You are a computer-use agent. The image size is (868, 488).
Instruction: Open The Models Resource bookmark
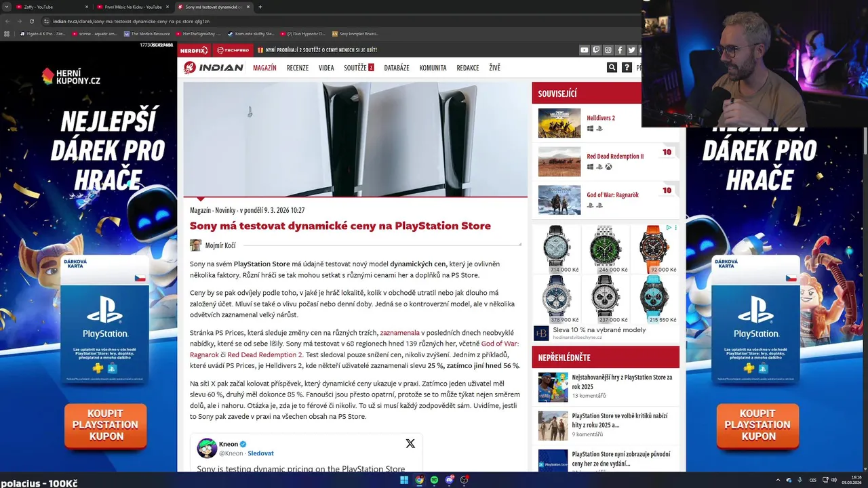[x=146, y=33]
